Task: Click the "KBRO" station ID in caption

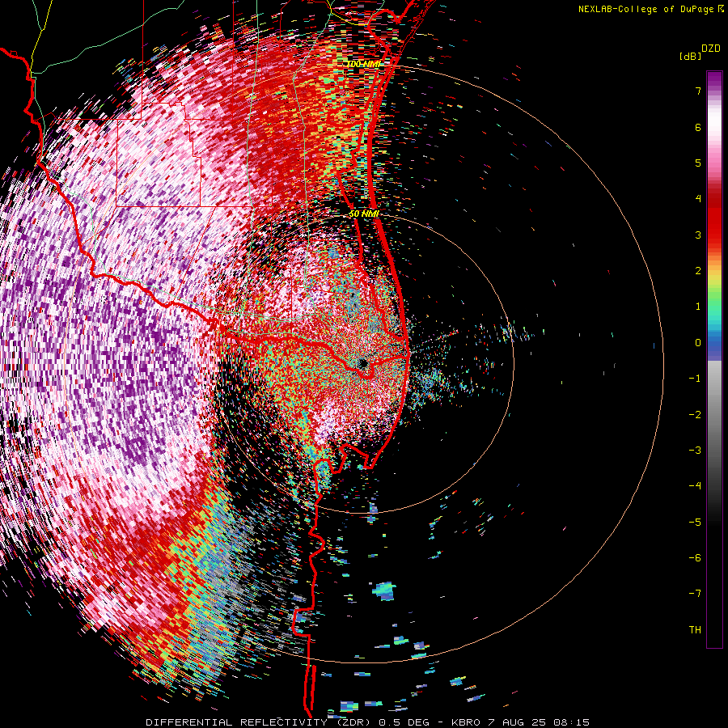Action: pyautogui.click(x=465, y=722)
